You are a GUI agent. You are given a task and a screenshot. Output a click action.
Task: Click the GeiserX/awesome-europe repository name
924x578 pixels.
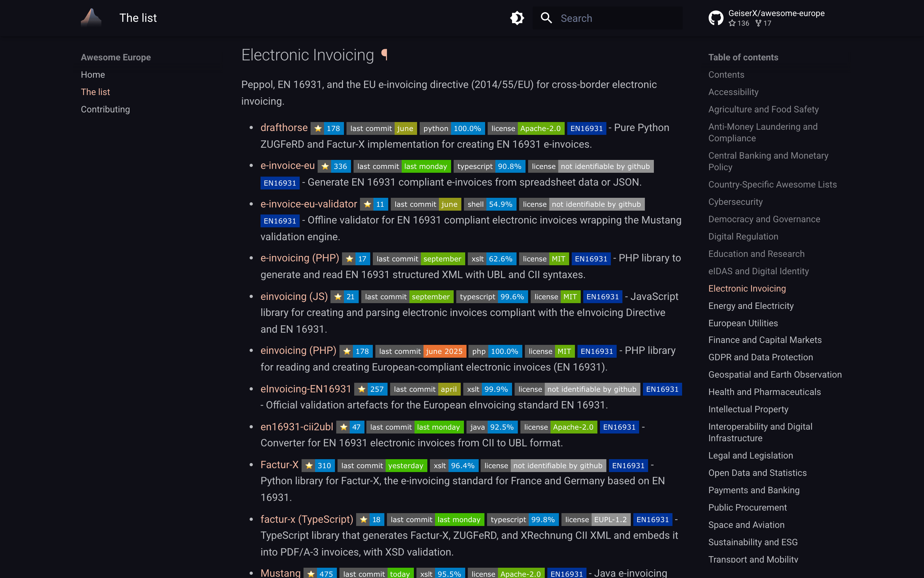tap(776, 13)
